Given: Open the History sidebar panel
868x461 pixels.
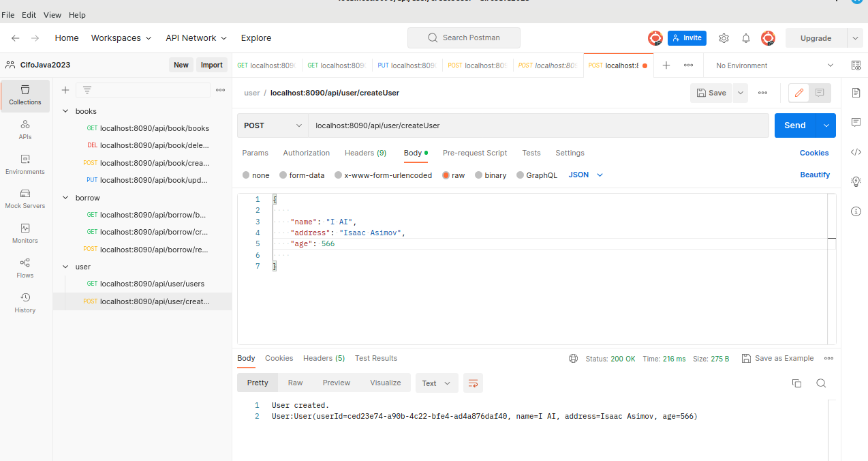Looking at the screenshot, I should 25,303.
